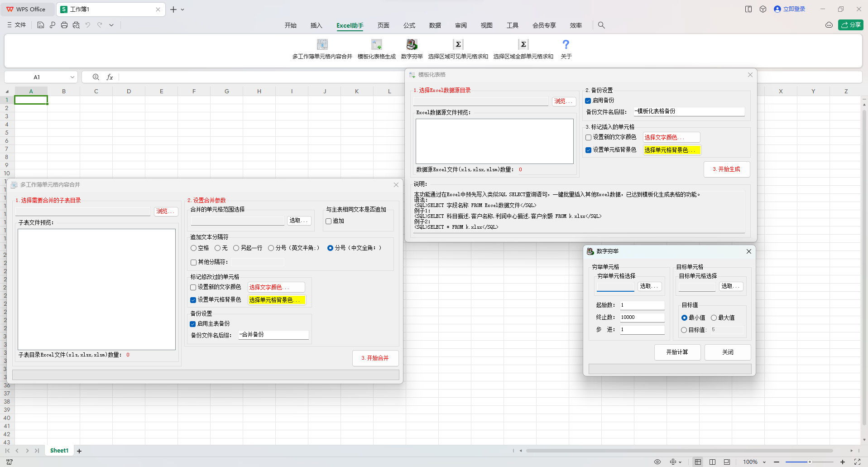Expand the new tab dropdown chevron
868x467 pixels.
(x=182, y=9)
